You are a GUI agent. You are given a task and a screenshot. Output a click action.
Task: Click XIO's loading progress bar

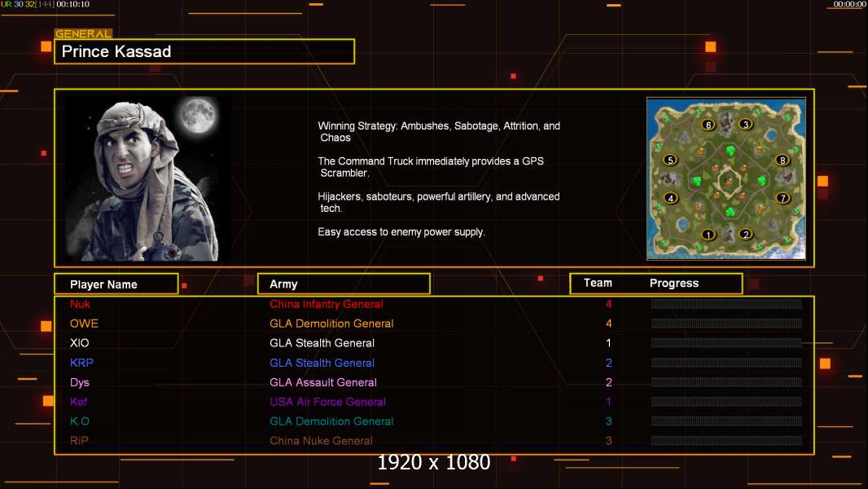[x=726, y=343]
